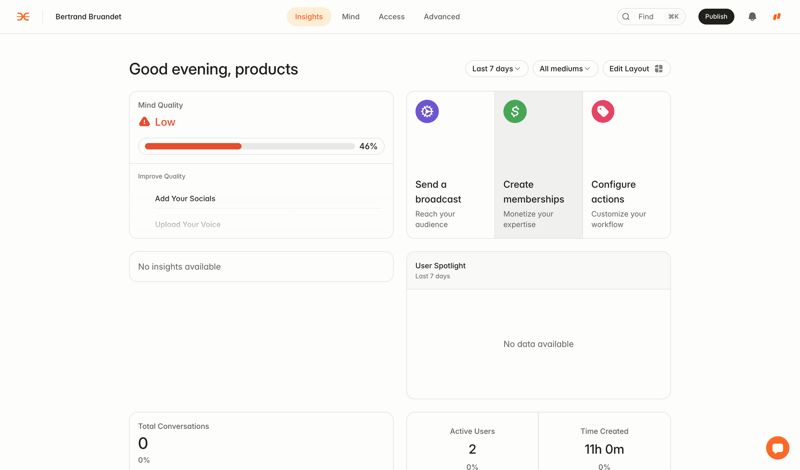Open the chat support bubble

pyautogui.click(x=777, y=447)
